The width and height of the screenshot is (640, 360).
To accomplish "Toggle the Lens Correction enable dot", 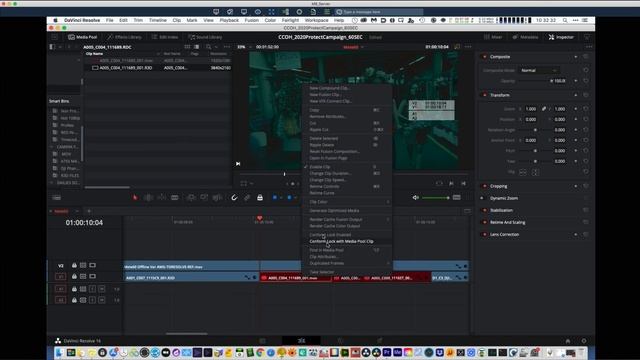I will coord(484,235).
